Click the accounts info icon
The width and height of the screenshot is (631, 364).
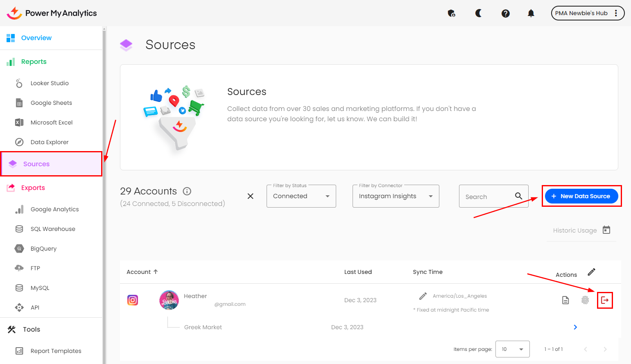click(187, 191)
